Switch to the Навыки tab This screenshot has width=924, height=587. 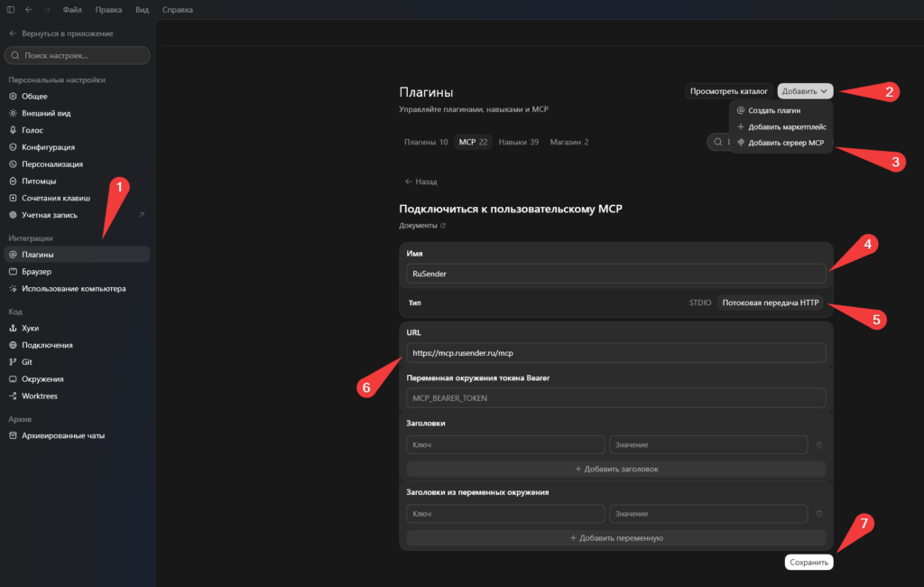519,142
